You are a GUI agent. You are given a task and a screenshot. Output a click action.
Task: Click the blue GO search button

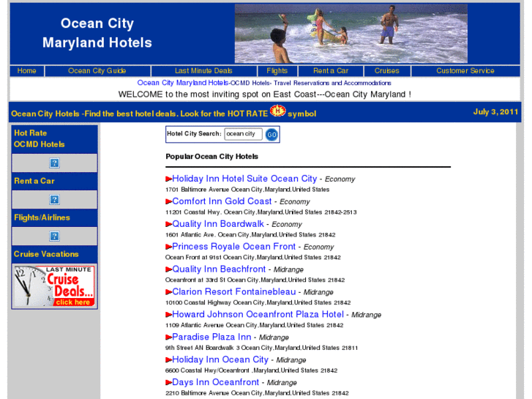271,135
